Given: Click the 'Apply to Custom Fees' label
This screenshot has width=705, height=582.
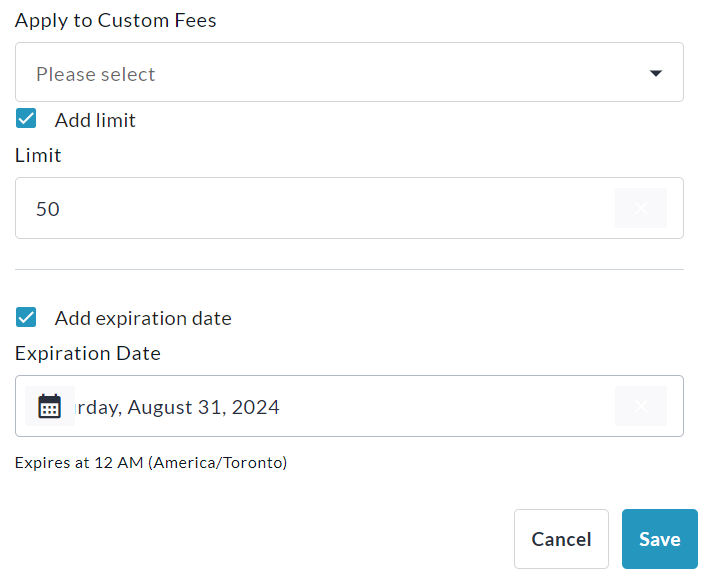Looking at the screenshot, I should tap(115, 20).
